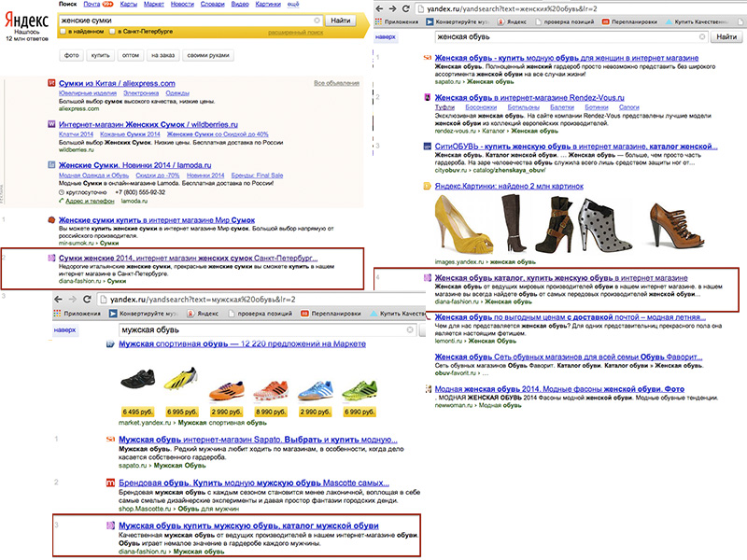Click the 'купить' suggestion button
This screenshot has height=560, width=747.
tap(101, 55)
